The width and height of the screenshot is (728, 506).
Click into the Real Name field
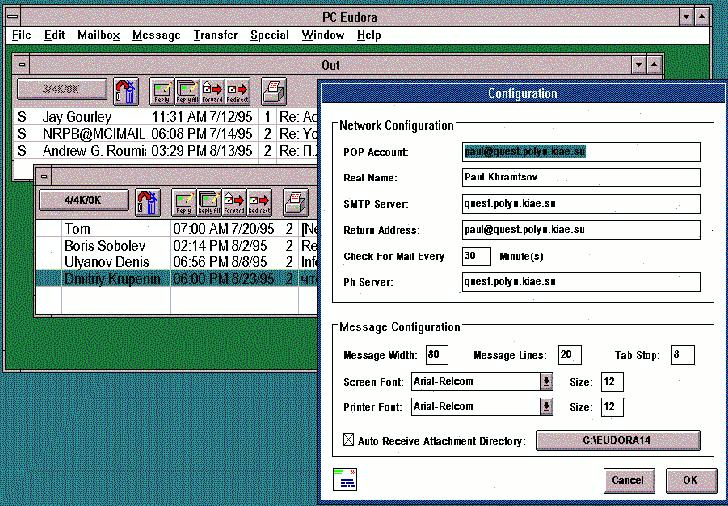581,178
